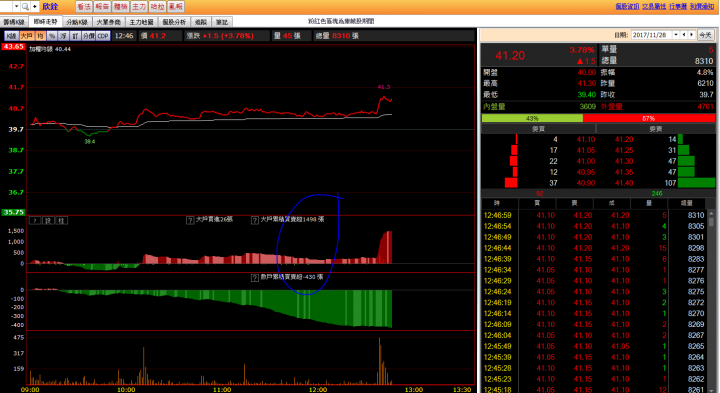Image resolution: width=720 pixels, height=393 pixels.
Task: Click the 總量 8310 張 readout
Action: [x=337, y=36]
